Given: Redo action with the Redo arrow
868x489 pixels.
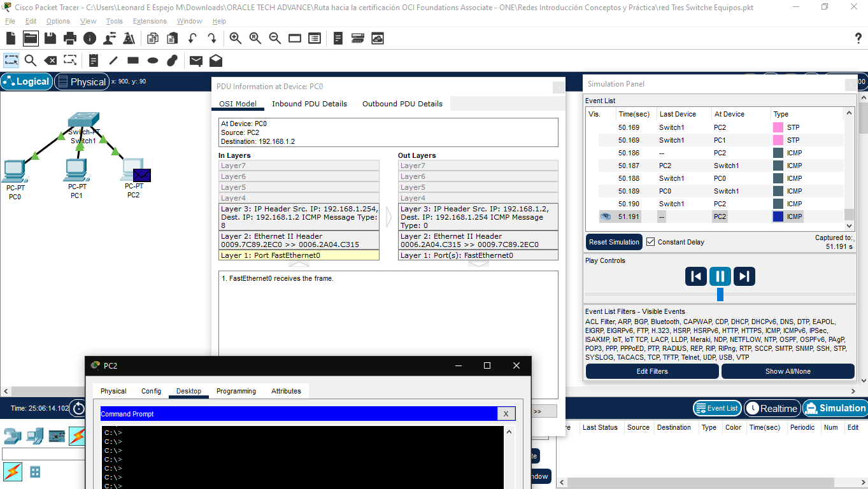Looking at the screenshot, I should (x=211, y=38).
